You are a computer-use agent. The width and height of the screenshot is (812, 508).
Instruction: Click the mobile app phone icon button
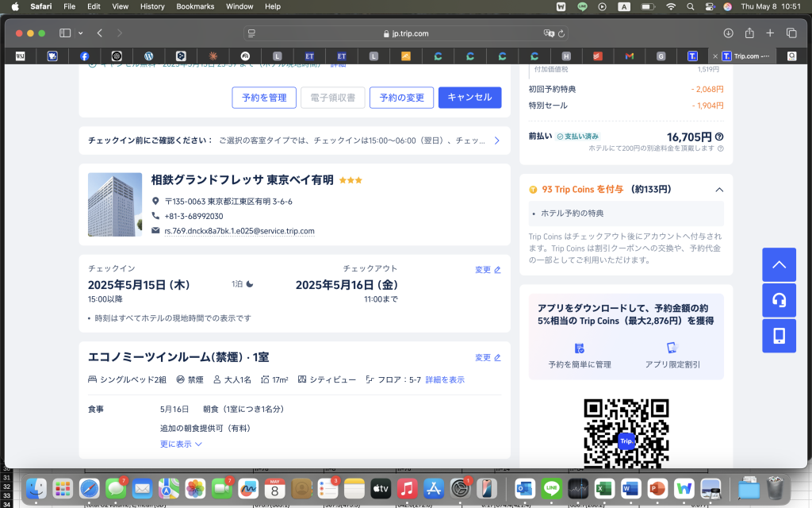point(779,336)
